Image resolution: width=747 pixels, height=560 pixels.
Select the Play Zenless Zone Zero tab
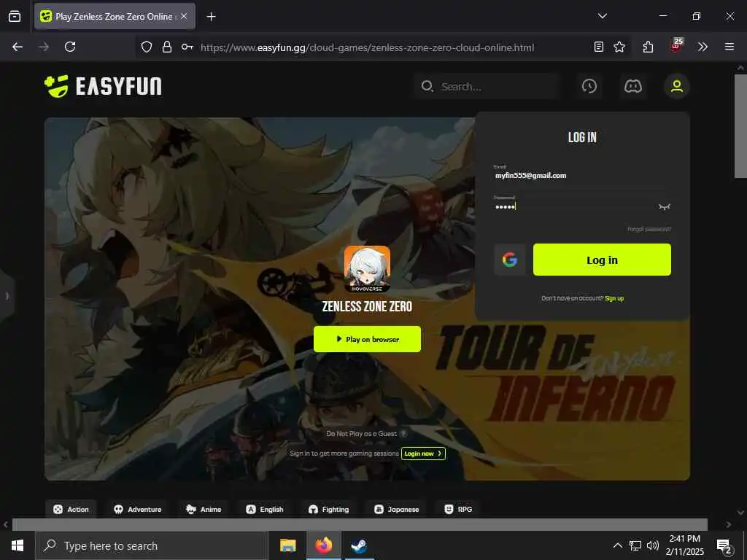[115, 16]
